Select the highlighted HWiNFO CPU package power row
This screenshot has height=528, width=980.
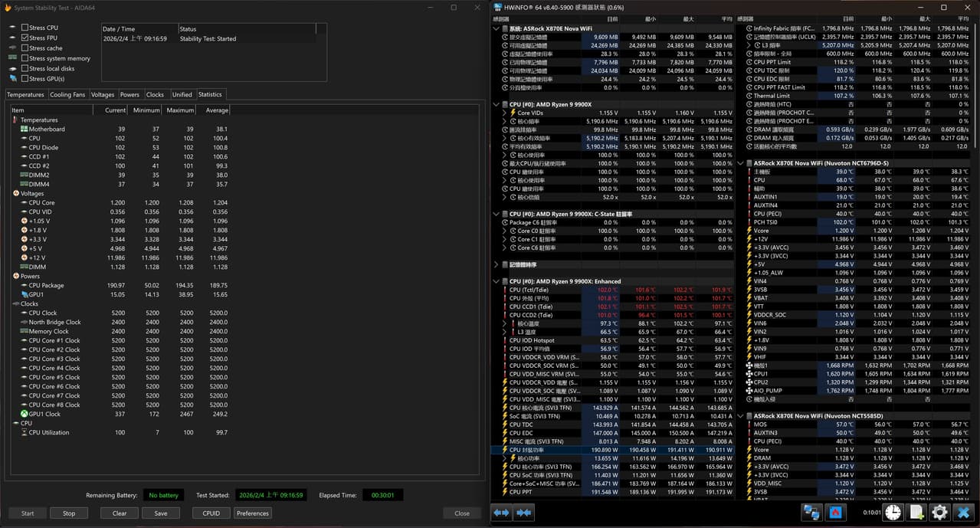(612, 449)
